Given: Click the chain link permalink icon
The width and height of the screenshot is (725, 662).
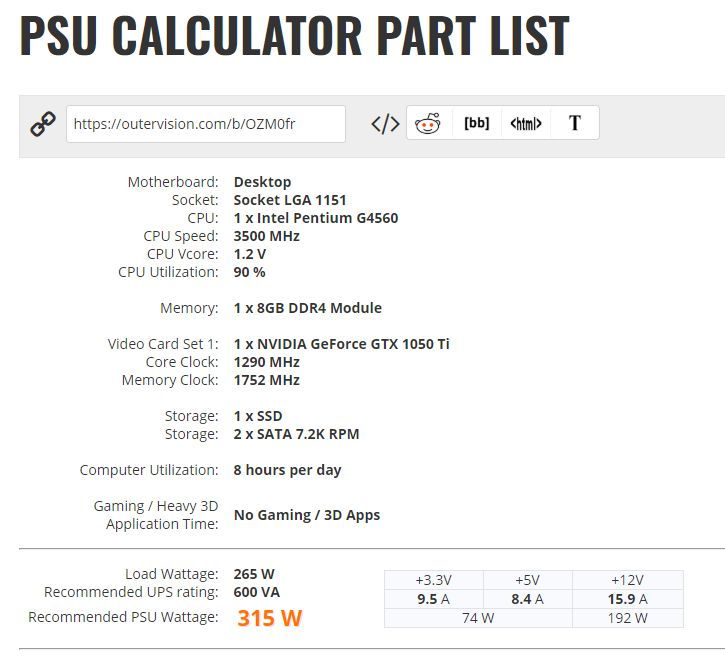Looking at the screenshot, I should pyautogui.click(x=43, y=125).
